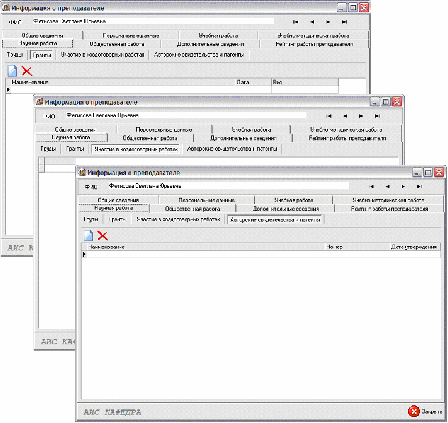Delete record red X in the Гранты window
The height and width of the screenshot is (423, 448).
pyautogui.click(x=27, y=71)
